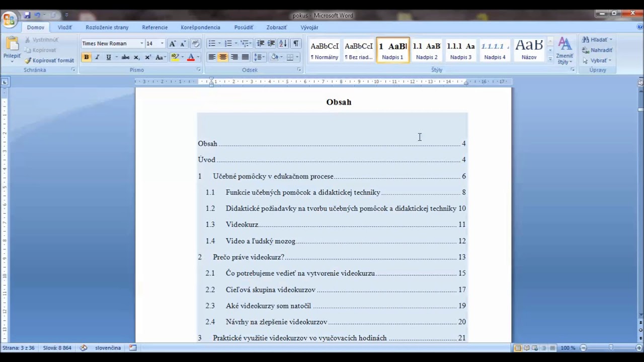Open the Office button menu
644x362 pixels.
click(9, 20)
